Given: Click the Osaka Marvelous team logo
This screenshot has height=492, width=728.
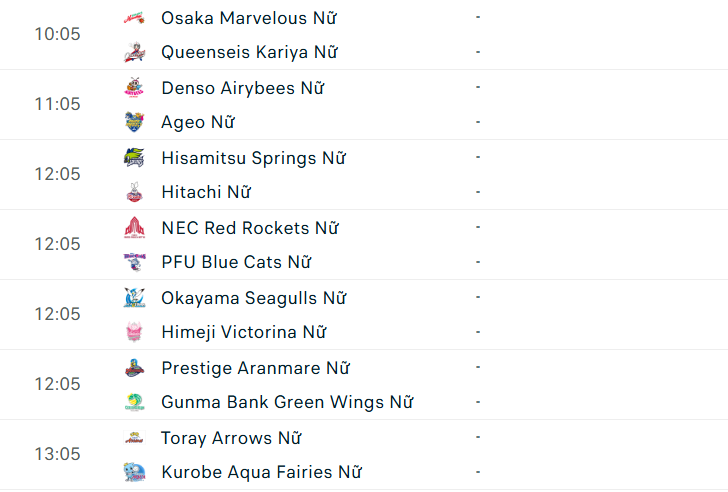Looking at the screenshot, I should click(x=134, y=18).
